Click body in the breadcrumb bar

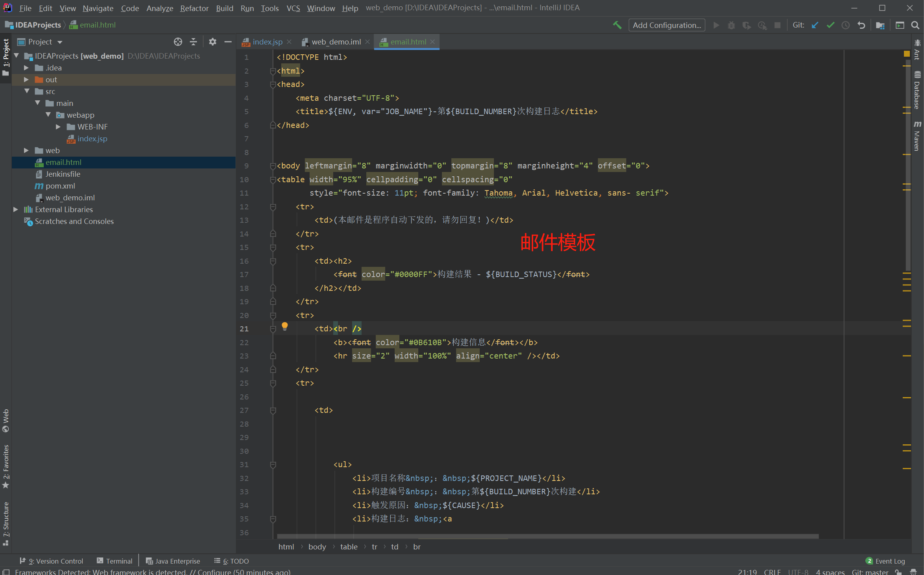click(x=317, y=547)
